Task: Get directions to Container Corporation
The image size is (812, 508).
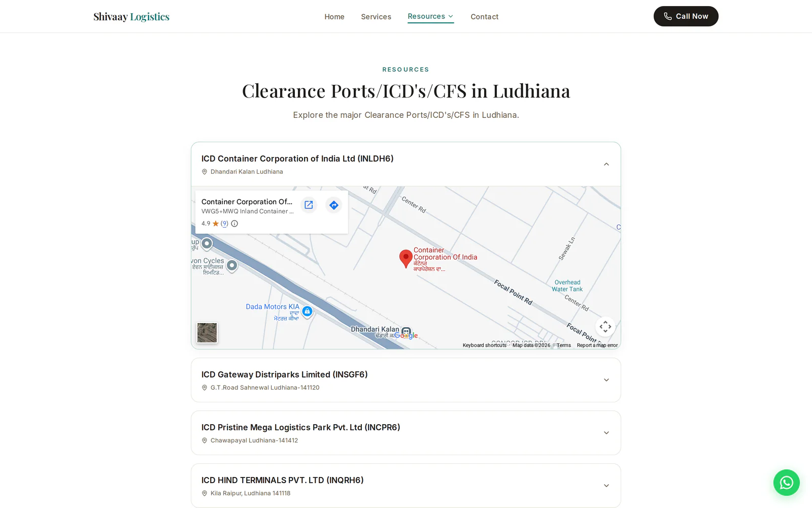Action: click(333, 205)
